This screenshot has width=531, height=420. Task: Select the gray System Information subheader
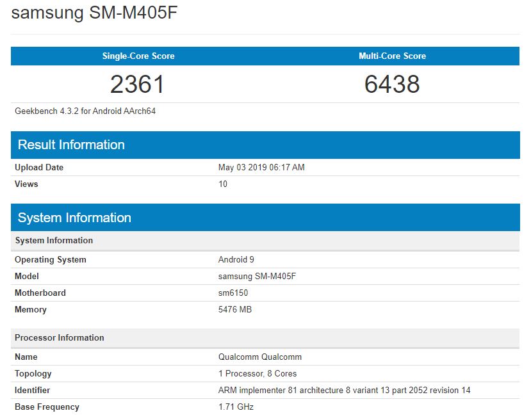[x=54, y=241]
